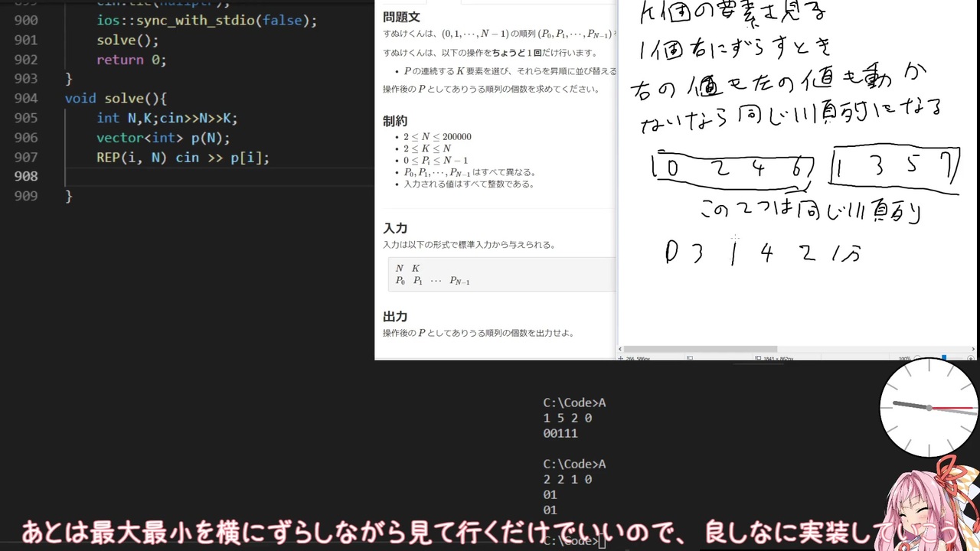Click the Paint zoom in plus button
The height and width of the screenshot is (551, 980).
tap(971, 358)
